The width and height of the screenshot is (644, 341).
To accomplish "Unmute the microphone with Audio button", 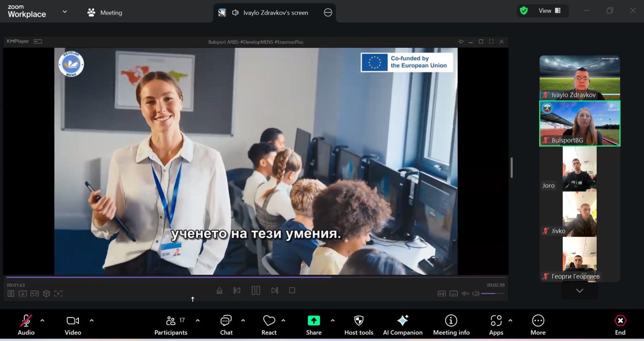I will click(26, 324).
